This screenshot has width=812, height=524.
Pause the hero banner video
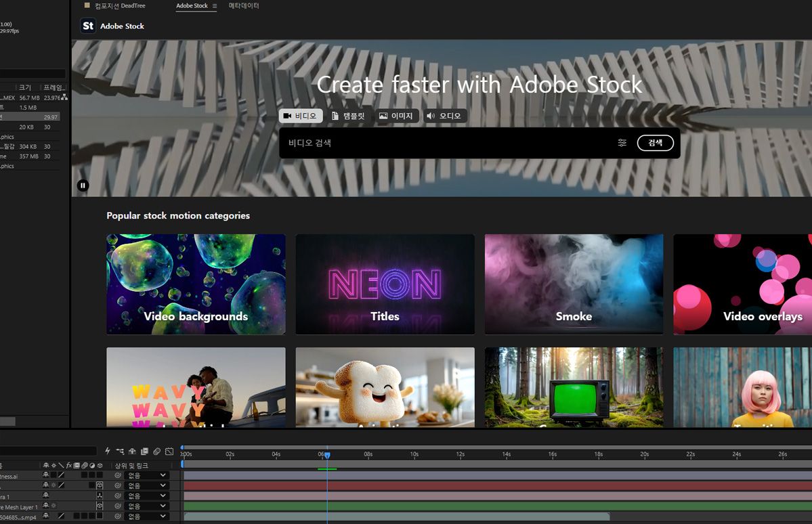pyautogui.click(x=83, y=185)
